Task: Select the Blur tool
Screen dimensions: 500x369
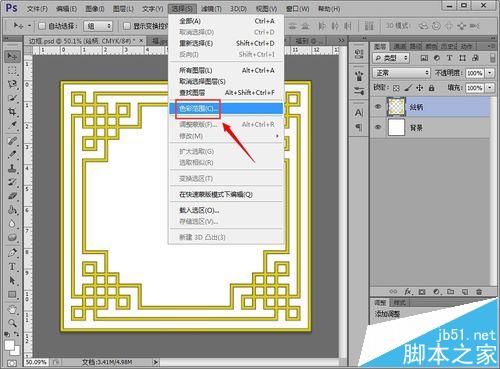Action: (x=12, y=224)
